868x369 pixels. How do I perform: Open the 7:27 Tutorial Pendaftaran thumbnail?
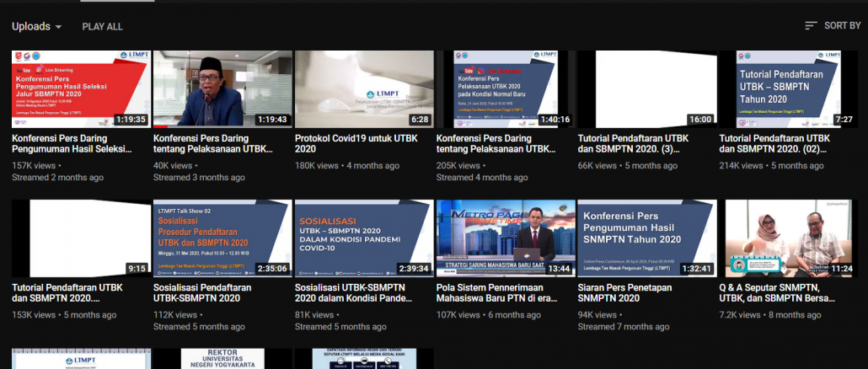tap(788, 89)
